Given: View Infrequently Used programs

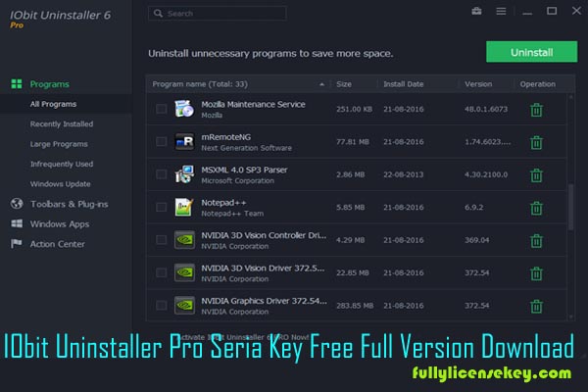Looking at the screenshot, I should (62, 164).
